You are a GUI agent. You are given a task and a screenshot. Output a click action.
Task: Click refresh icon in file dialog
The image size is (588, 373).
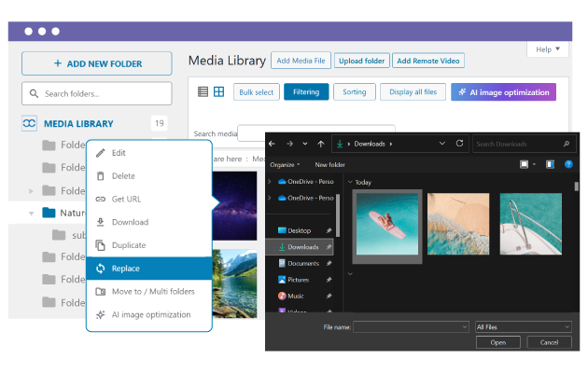pos(459,144)
